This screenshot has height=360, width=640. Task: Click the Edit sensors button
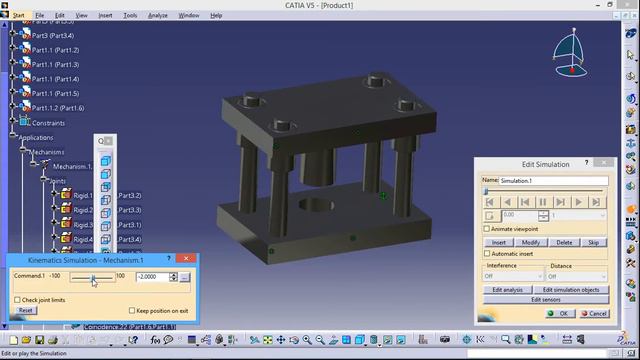point(546,300)
